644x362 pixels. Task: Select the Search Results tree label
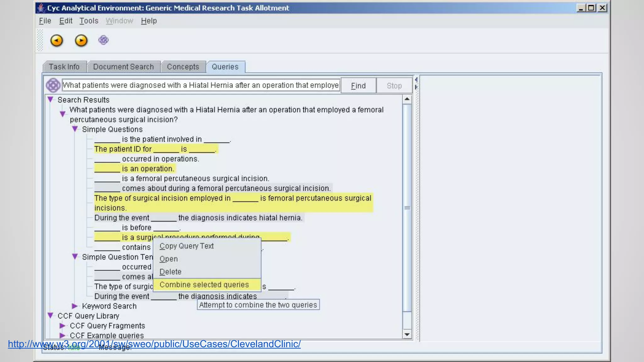coord(83,100)
